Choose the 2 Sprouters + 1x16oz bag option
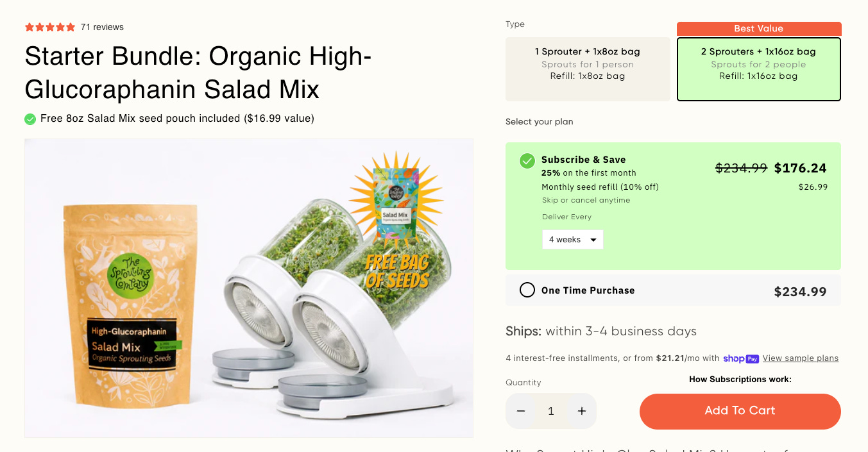 pos(759,69)
